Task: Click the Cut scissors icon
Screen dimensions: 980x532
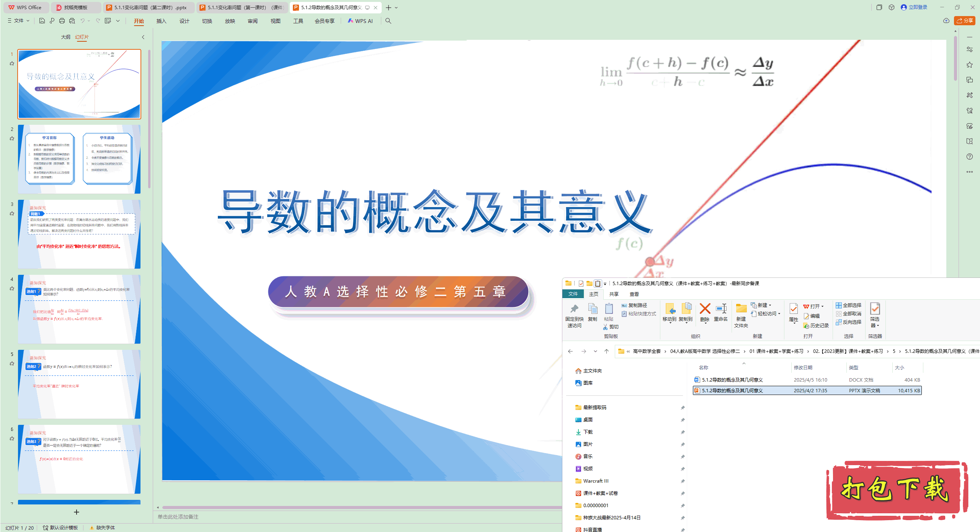Action: pos(605,327)
